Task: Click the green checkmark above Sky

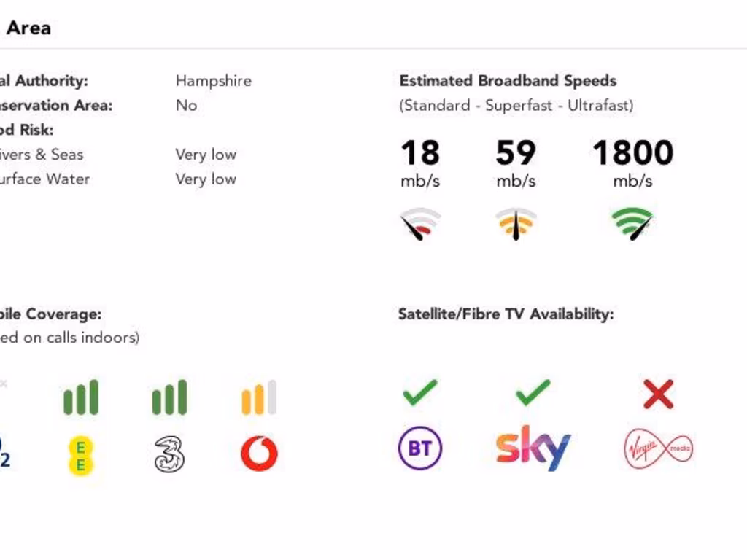Action: [x=533, y=393]
